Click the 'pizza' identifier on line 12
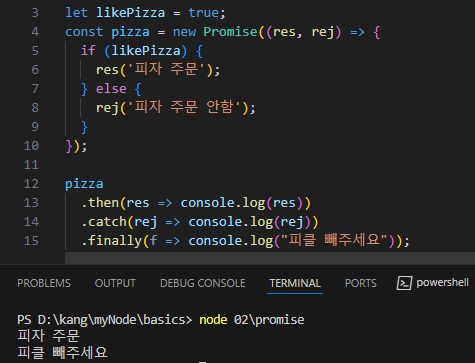This screenshot has height=363, width=475. click(x=84, y=184)
